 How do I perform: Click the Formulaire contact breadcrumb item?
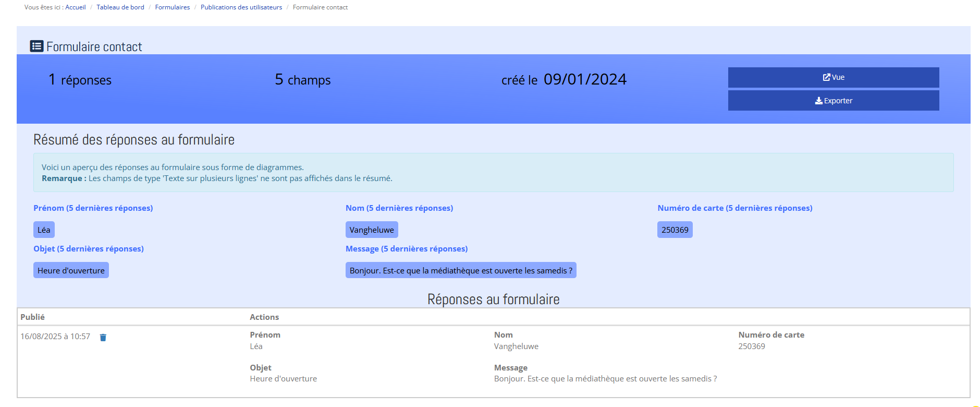coord(320,7)
